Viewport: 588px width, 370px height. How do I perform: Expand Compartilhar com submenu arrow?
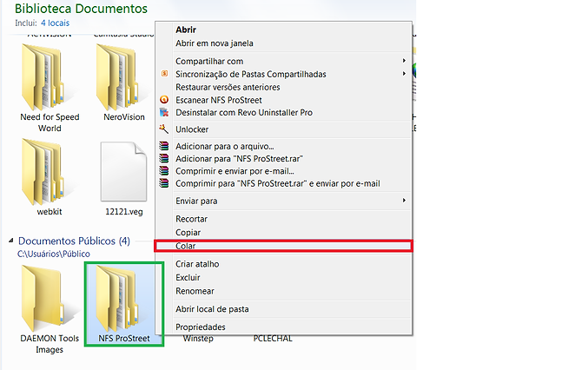click(x=404, y=60)
